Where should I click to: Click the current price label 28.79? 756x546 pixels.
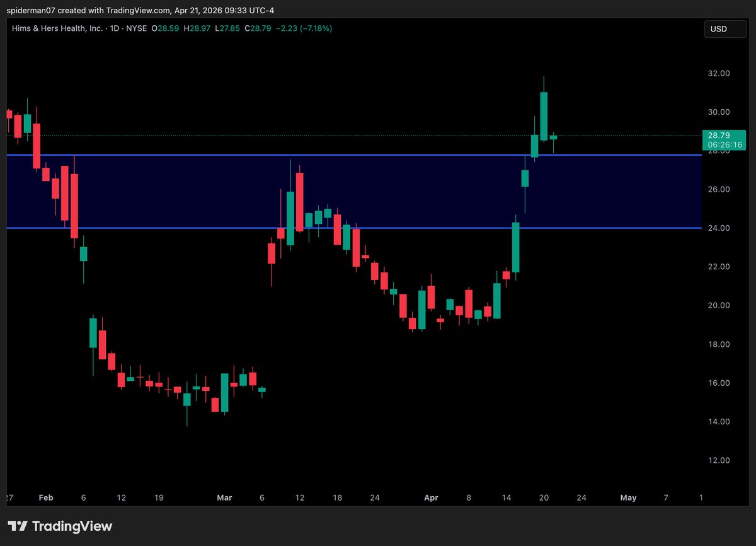point(719,135)
